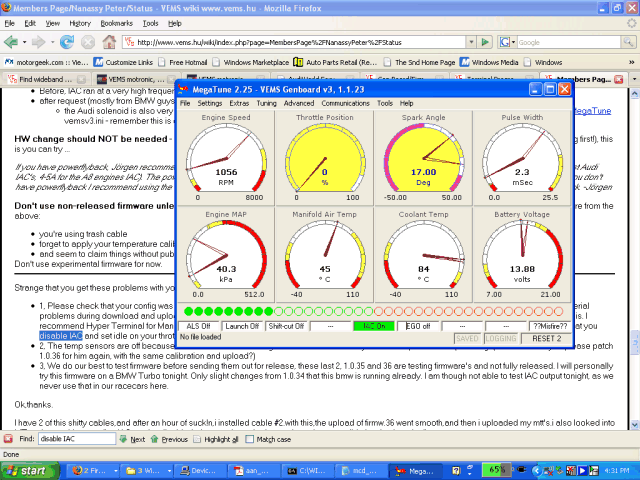Open Free Hotmail bookmark
Image resolution: width=640 pixels, height=480 pixels.
(x=183, y=62)
